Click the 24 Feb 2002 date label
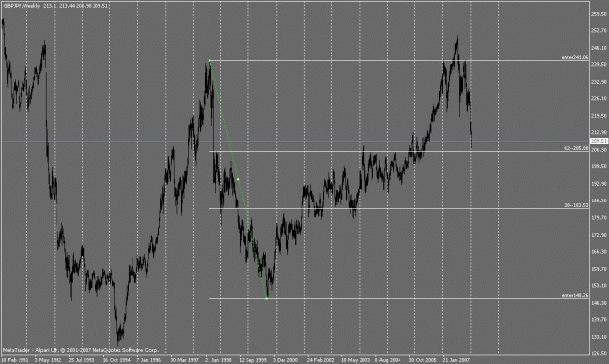Viewport: 609px width, 364px height. (x=321, y=360)
